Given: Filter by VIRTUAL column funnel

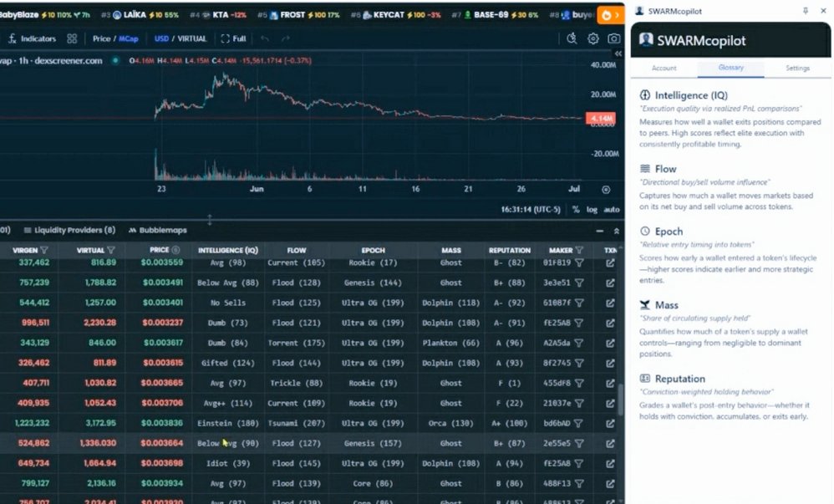Looking at the screenshot, I should [111, 250].
